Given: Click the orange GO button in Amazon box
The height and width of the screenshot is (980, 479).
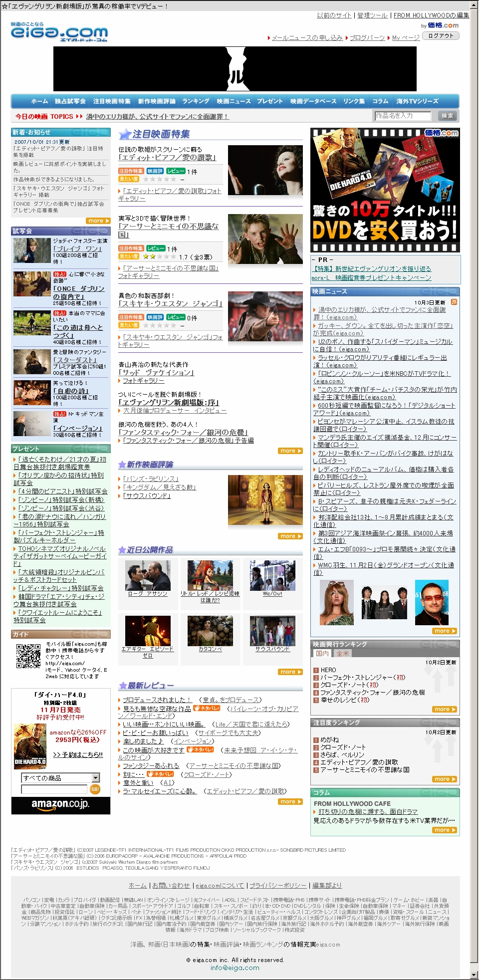Looking at the screenshot, I should pyautogui.click(x=95, y=789).
